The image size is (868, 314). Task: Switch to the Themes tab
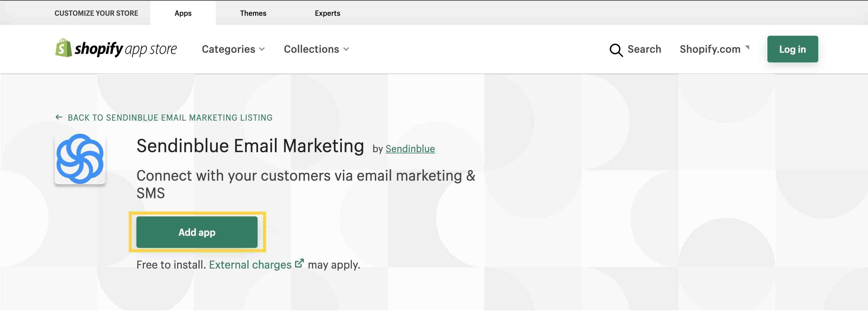pos(253,13)
